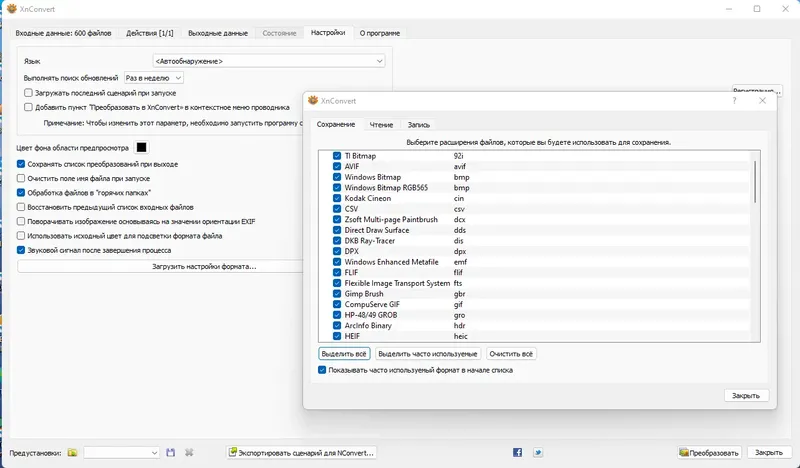Click 'Очистить всё' button
800x468 pixels.
[x=511, y=354]
